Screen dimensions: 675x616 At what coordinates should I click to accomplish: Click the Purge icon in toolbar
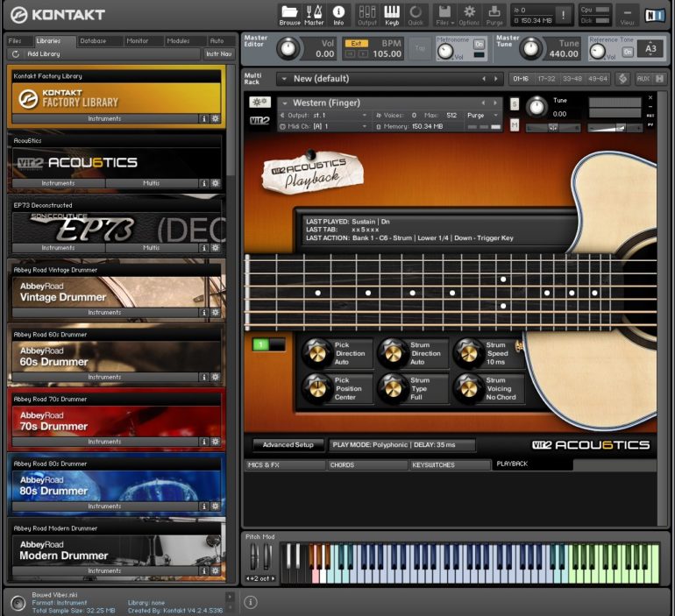coord(494,15)
